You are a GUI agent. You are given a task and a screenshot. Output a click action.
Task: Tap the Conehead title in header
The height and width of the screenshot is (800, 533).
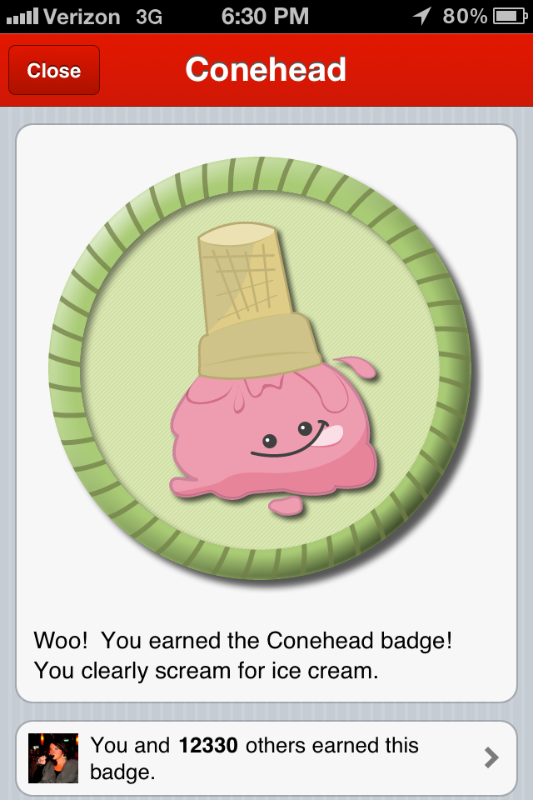(x=266, y=69)
